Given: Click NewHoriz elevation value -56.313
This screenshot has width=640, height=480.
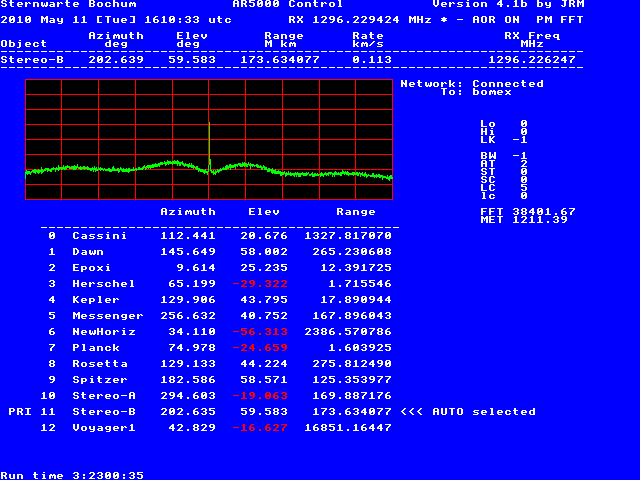Looking at the screenshot, I should (x=260, y=332).
